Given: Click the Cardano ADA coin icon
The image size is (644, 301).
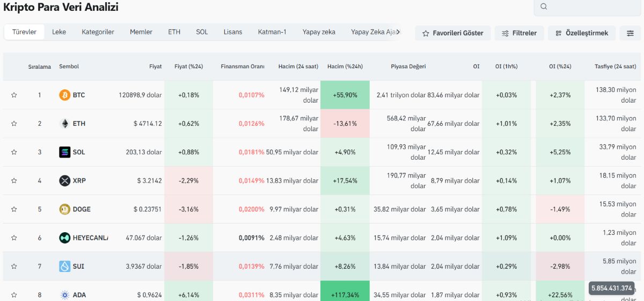Looking at the screenshot, I should tap(64, 295).
